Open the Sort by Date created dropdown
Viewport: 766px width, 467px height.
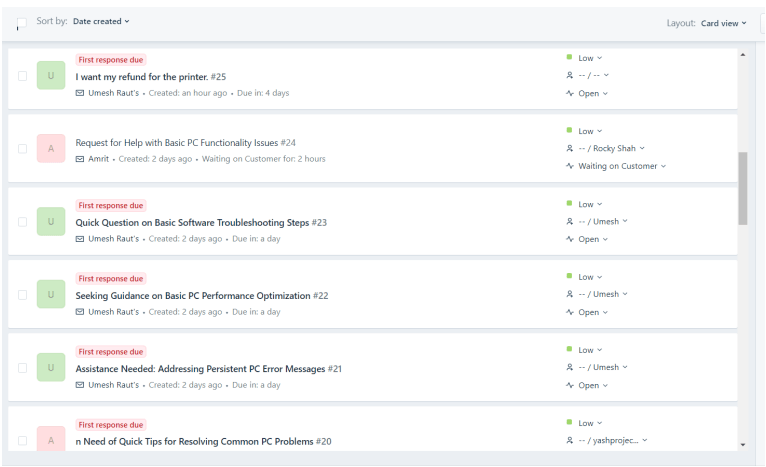click(x=101, y=21)
